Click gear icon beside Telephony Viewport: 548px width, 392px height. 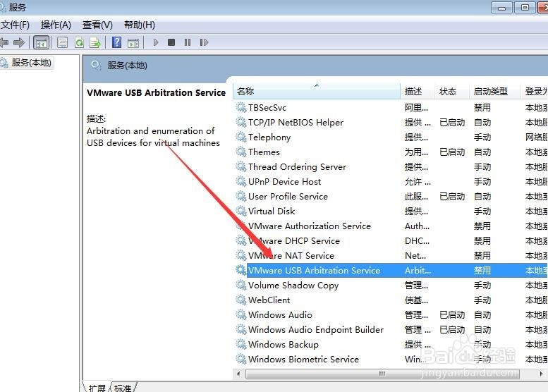tap(240, 137)
